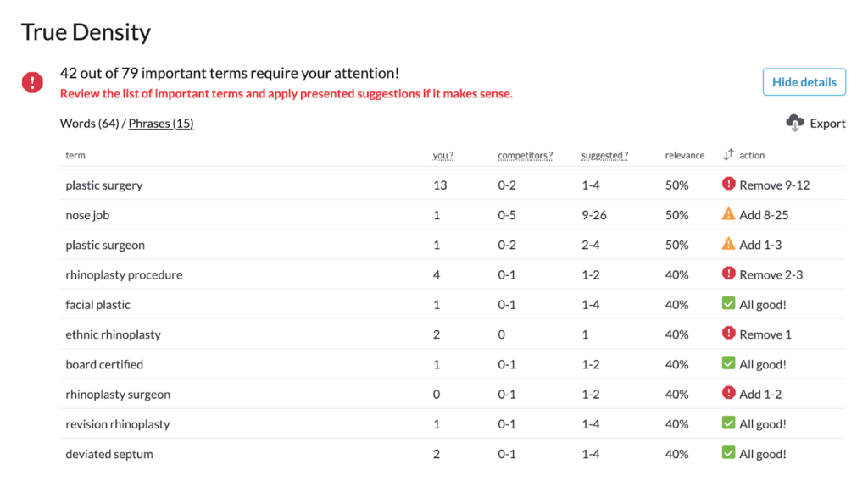Click the suggested column header

click(x=604, y=155)
